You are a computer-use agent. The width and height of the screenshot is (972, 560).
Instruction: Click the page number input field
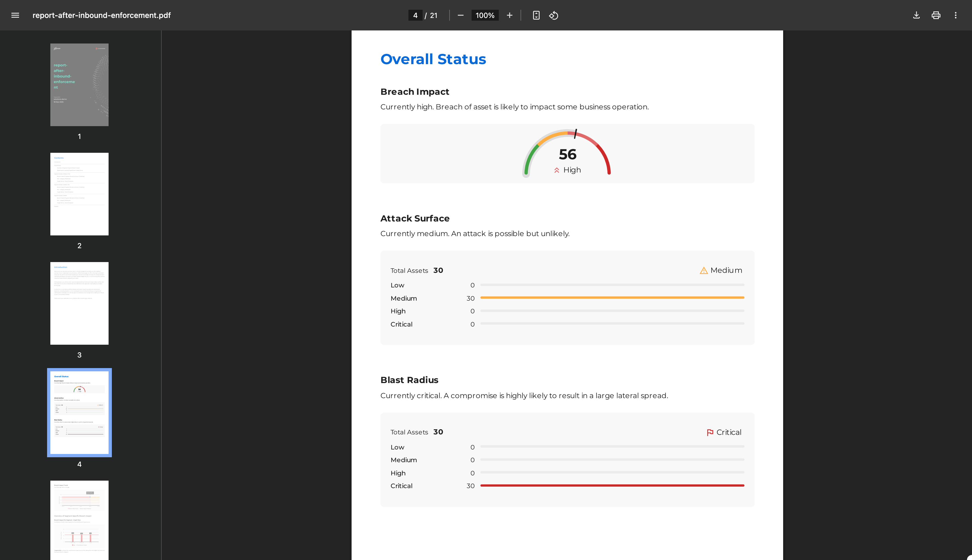(415, 15)
